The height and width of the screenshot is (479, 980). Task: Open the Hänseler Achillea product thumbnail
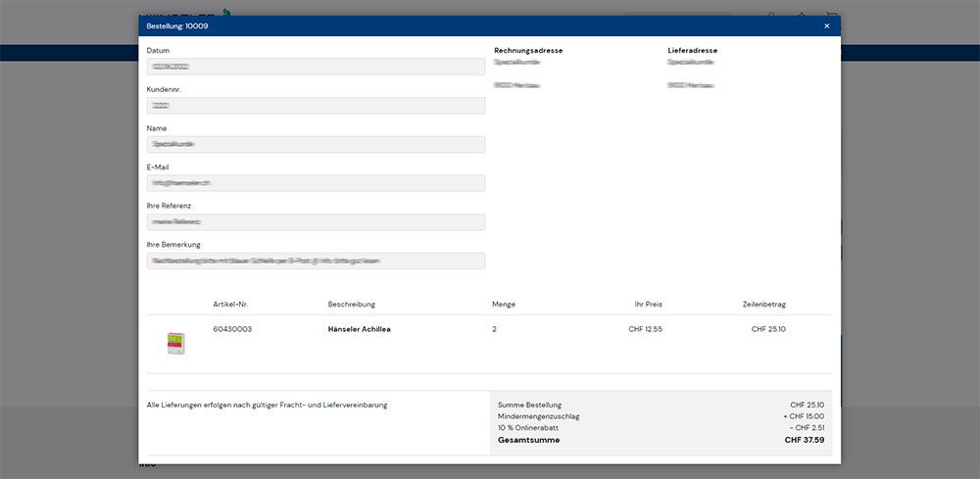coord(175,343)
